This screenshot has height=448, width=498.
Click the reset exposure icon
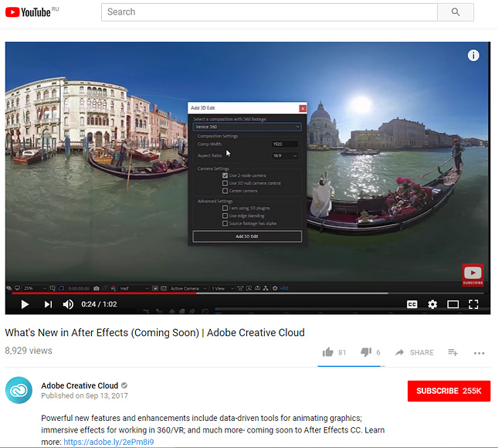(275, 288)
